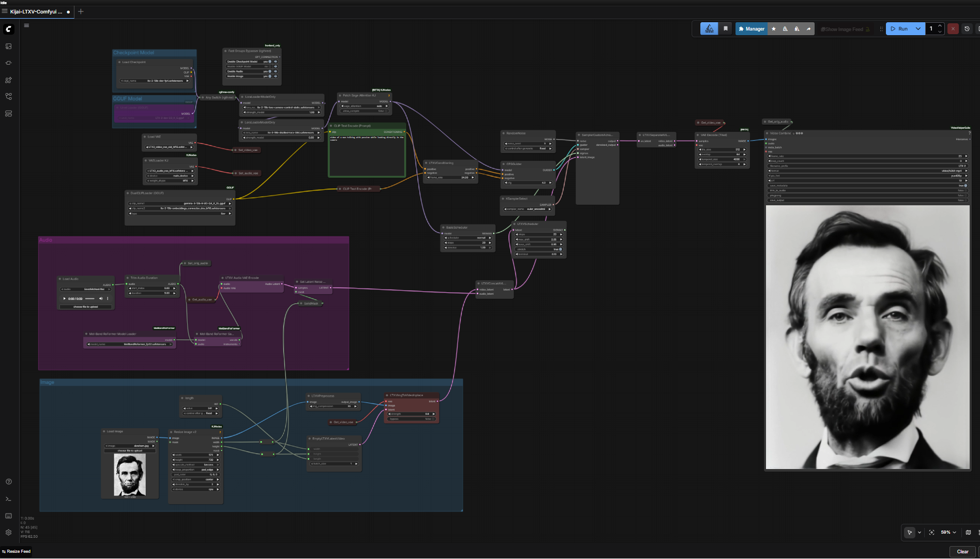Open the ComfyUI logo menu
This screenshot has height=559, width=980.
click(x=9, y=29)
